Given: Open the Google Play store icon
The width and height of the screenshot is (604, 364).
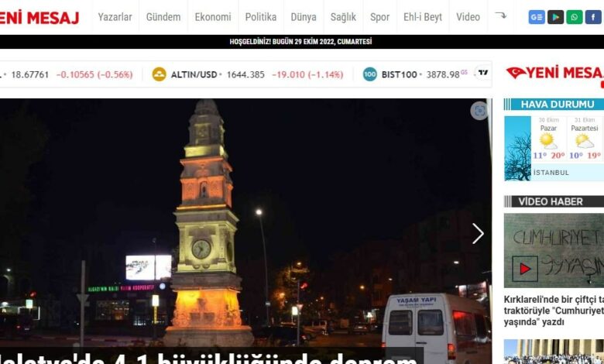Looking at the screenshot, I should (555, 17).
